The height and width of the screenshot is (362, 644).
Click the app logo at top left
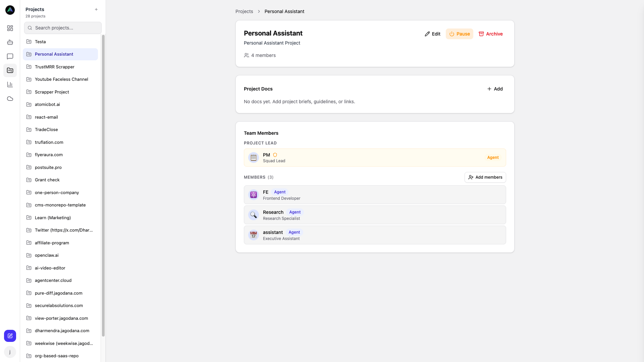pos(10,10)
